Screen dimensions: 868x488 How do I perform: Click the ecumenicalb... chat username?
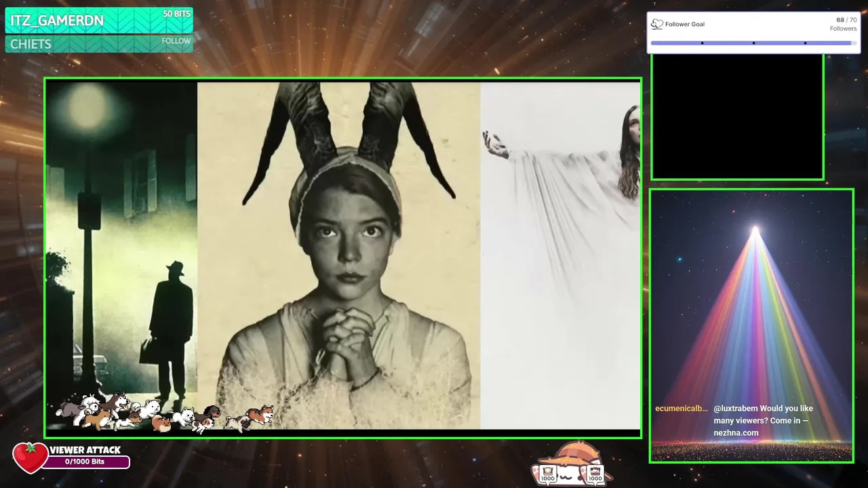[x=682, y=409]
